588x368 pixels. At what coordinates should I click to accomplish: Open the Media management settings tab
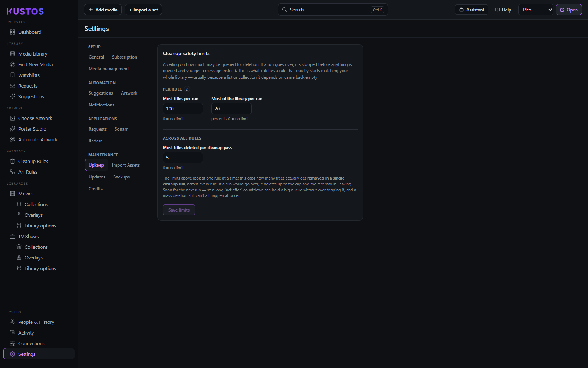(x=109, y=69)
